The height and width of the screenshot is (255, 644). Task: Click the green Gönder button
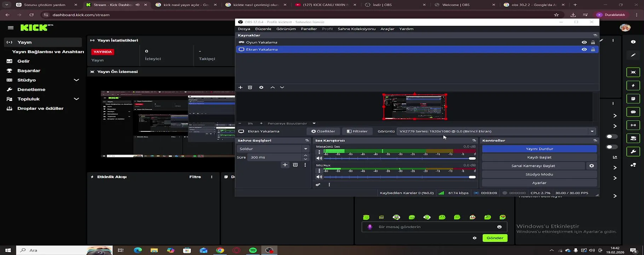(495, 238)
